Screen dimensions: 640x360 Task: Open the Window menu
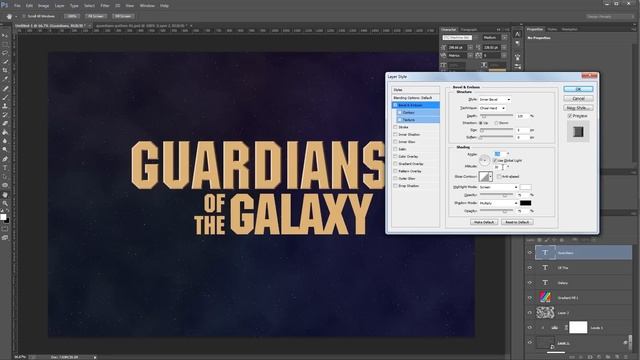coord(147,6)
